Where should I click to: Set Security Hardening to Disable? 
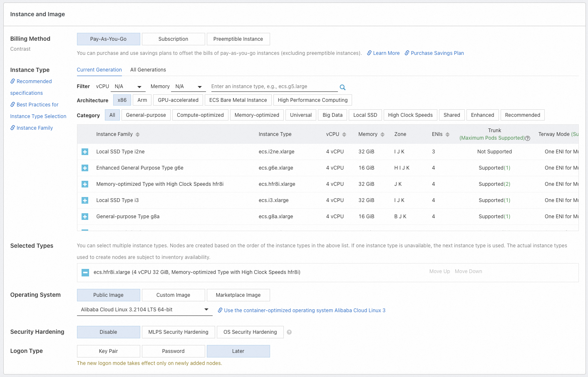pos(109,332)
